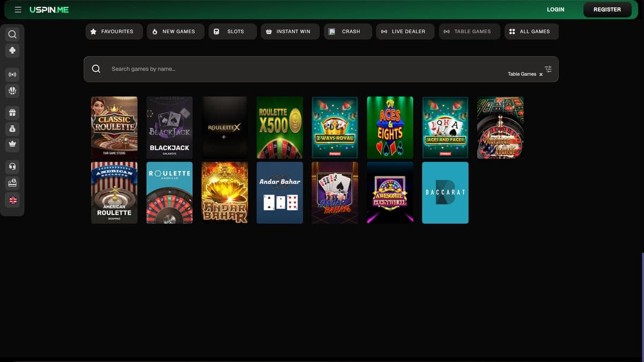Open the Aces and Faces game tile

click(445, 127)
